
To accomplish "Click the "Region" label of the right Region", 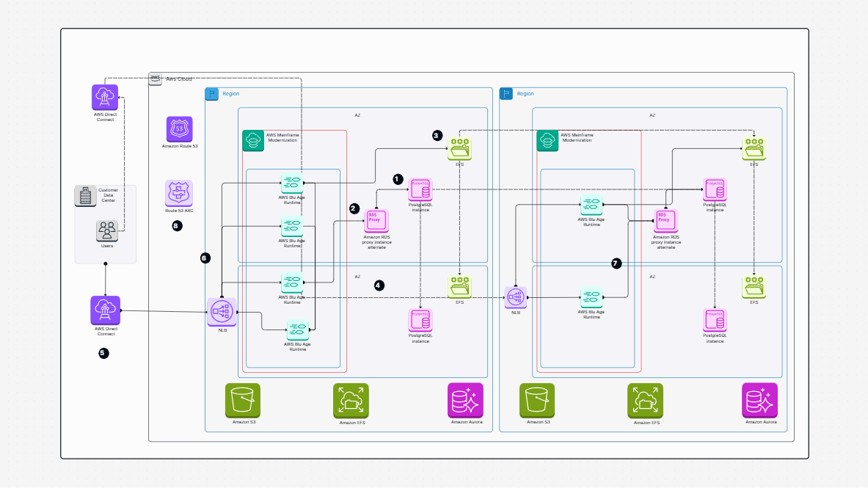I will pyautogui.click(x=525, y=94).
